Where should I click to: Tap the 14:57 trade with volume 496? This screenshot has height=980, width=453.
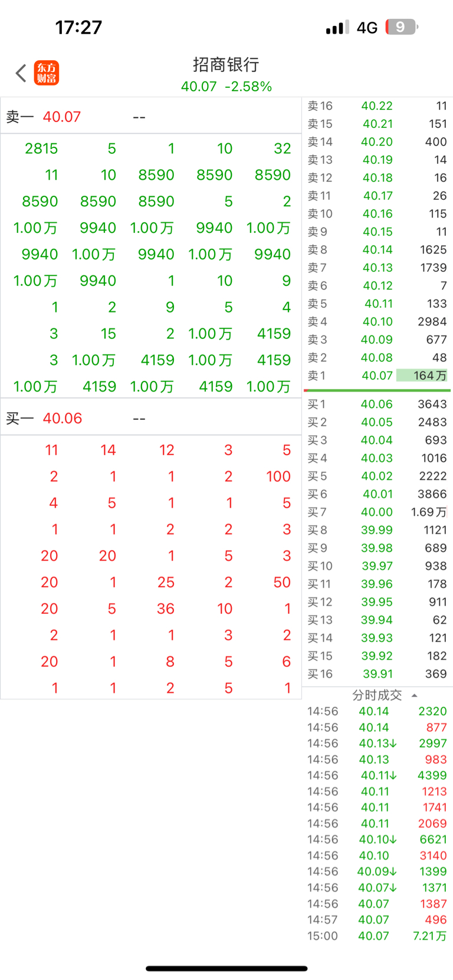[377, 920]
